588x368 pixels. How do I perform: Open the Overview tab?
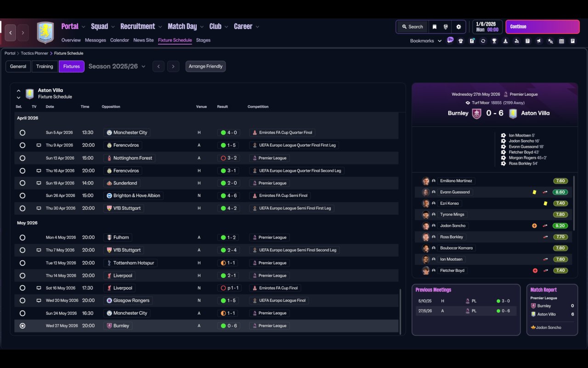coord(71,40)
